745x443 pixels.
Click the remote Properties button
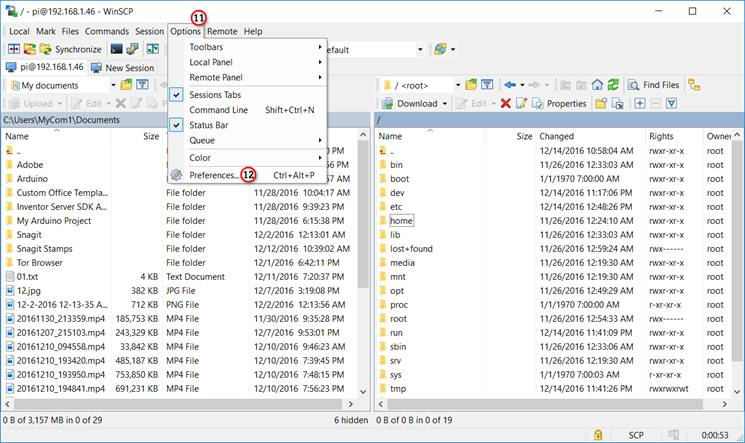tap(559, 103)
